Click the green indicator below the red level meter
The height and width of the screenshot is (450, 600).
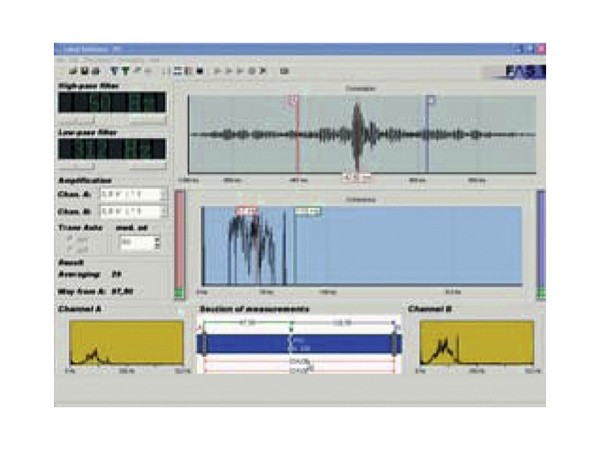180,293
